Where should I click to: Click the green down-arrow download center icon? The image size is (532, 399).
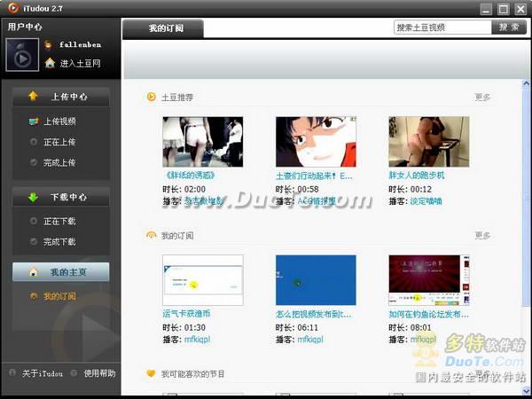pos(34,197)
